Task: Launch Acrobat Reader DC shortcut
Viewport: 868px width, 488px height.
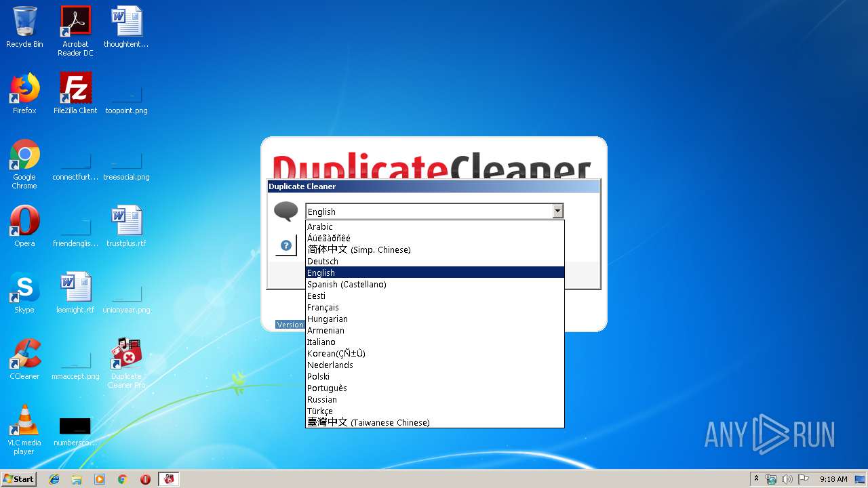Action: [x=75, y=31]
